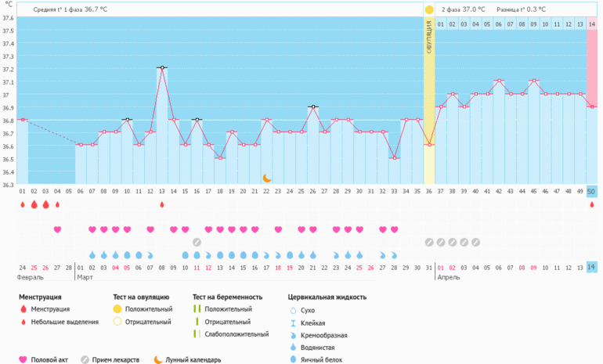Click the menstruation drop under cycle day 01
The image size is (603, 364).
(22, 205)
